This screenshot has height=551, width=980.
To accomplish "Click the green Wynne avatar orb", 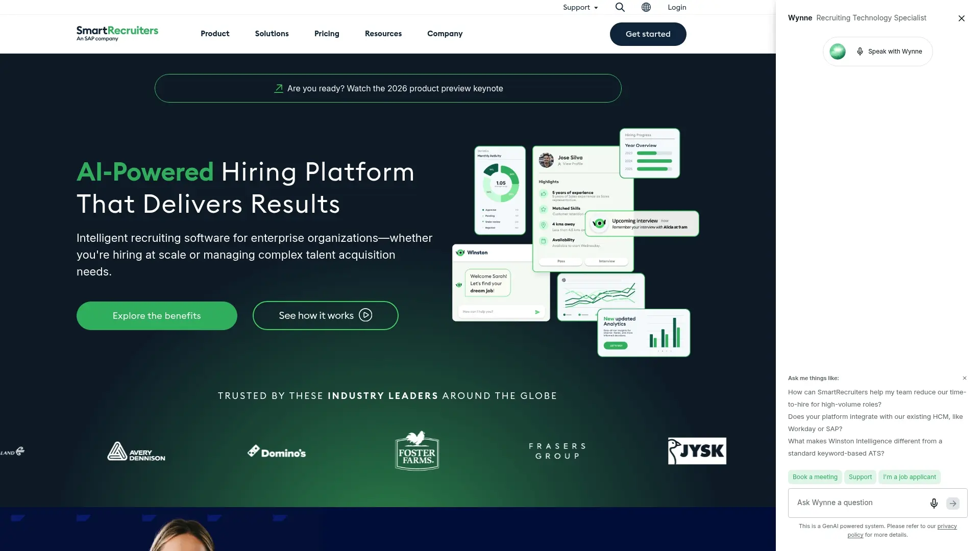I will pos(838,52).
